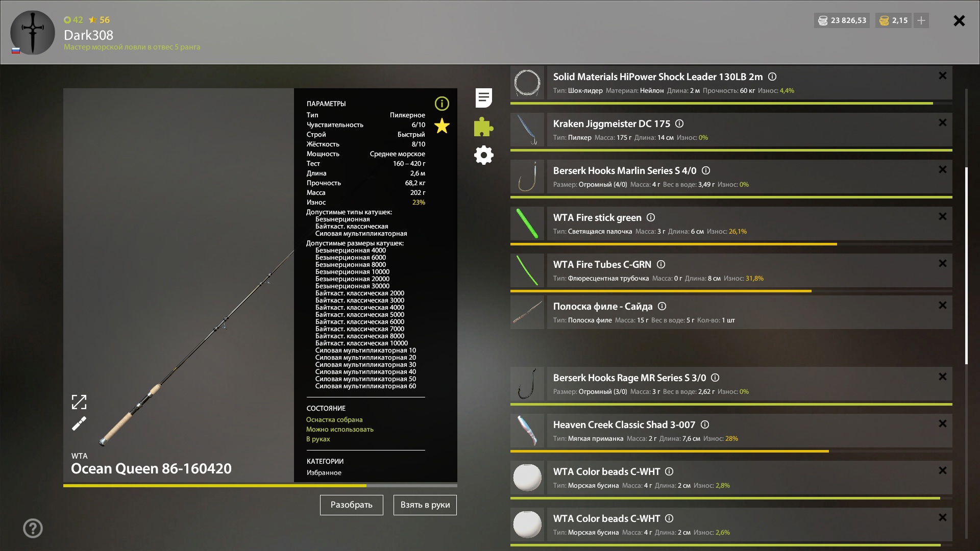The image size is (980, 551).
Task: Toggle favorite star for Ocean Queen rod
Action: click(442, 126)
